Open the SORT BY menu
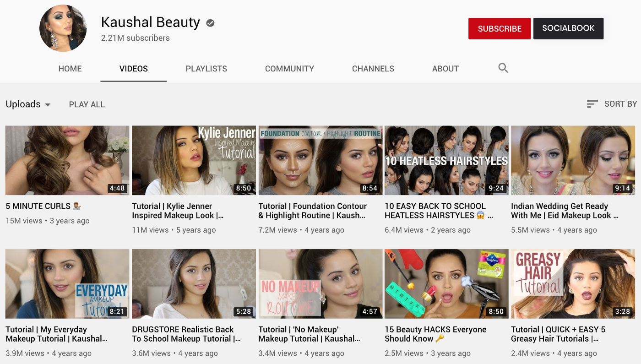641x364 pixels. pos(612,104)
